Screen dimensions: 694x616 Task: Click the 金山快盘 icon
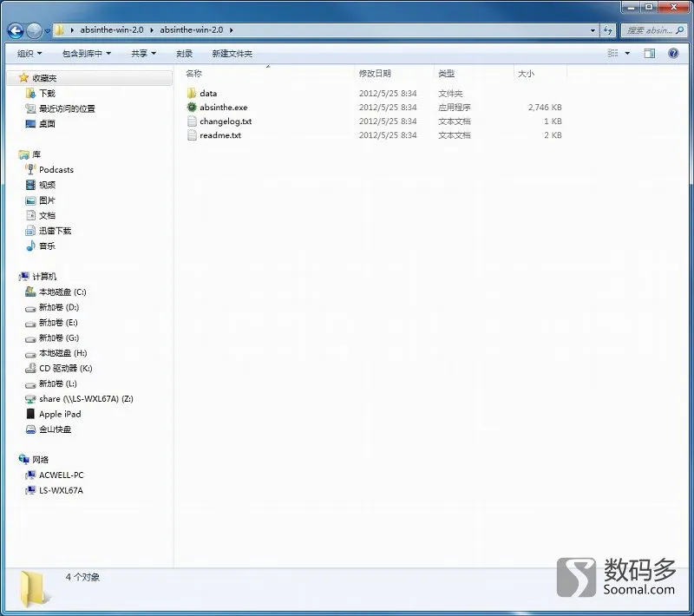click(x=30, y=429)
